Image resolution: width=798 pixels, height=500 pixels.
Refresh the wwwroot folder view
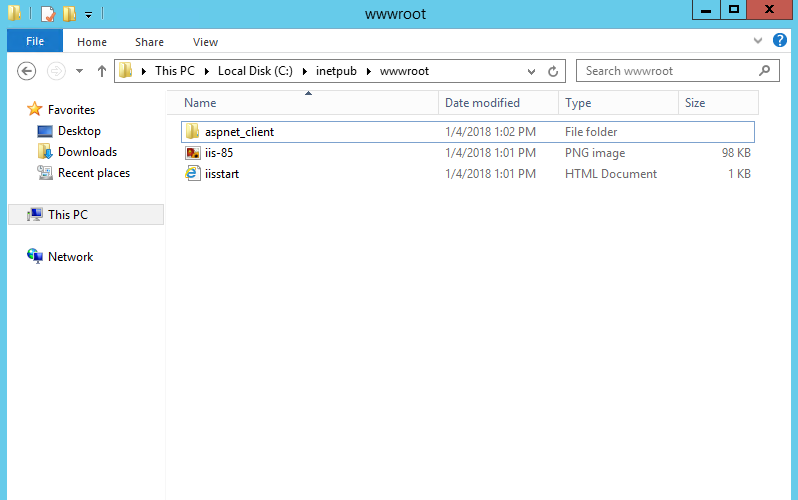click(x=553, y=71)
